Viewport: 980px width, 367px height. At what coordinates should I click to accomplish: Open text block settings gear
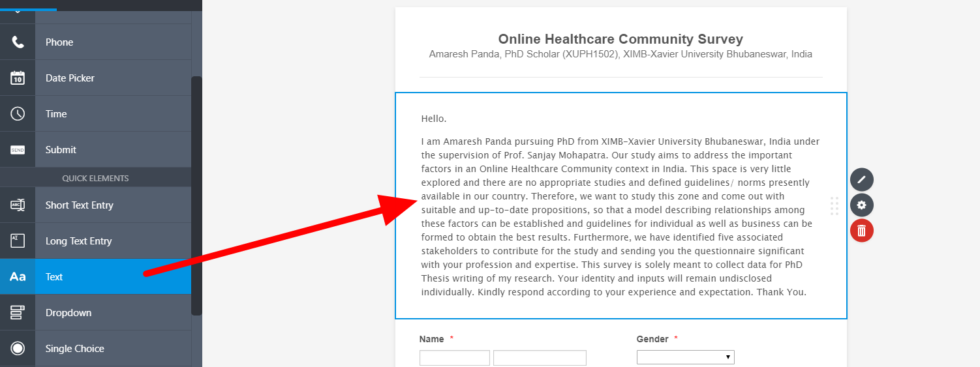(861, 205)
